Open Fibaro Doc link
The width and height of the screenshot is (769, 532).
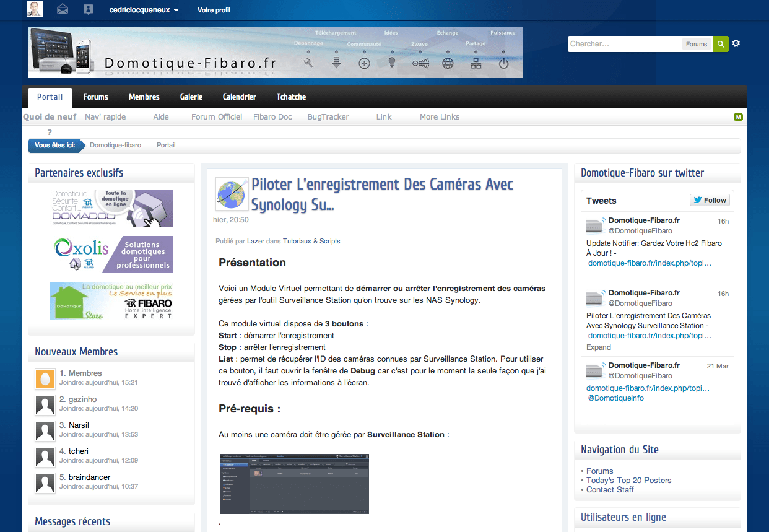pyautogui.click(x=272, y=116)
